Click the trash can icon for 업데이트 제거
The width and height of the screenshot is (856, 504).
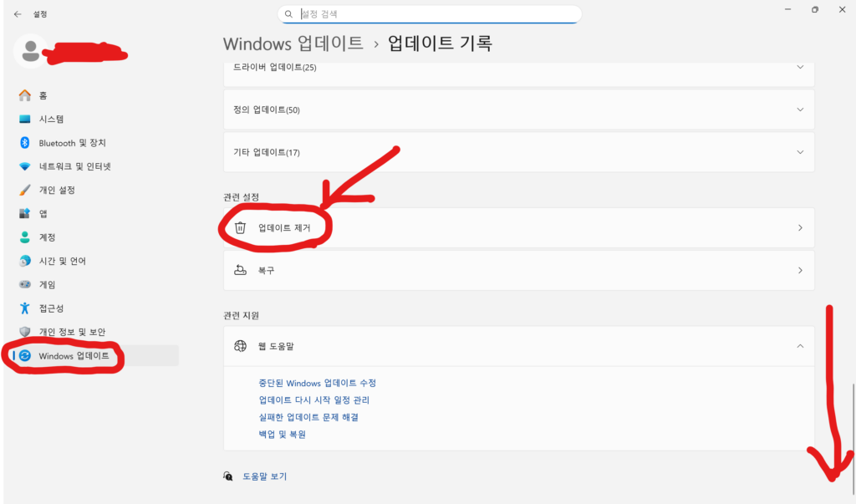240,227
